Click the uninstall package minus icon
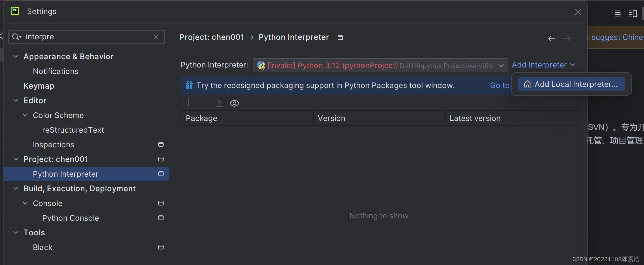Viewport: 644px width, 265px height. tap(204, 103)
